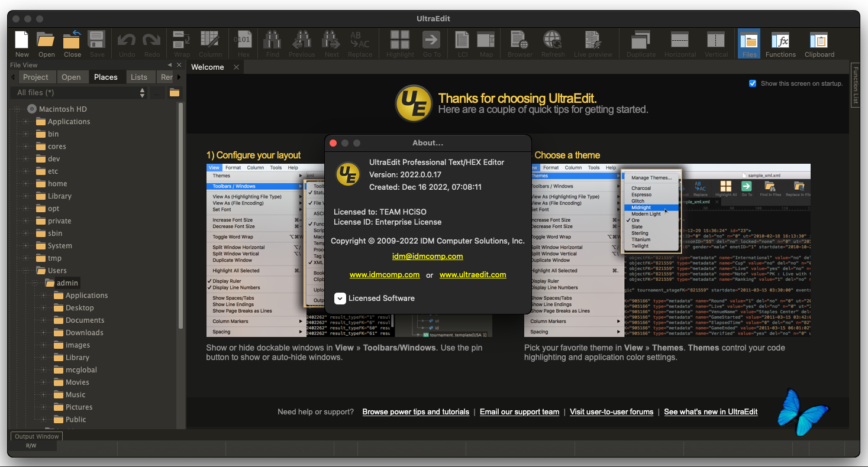The image size is (868, 467).
Task: Switch to the Open tab in File View
Action: pos(71,77)
